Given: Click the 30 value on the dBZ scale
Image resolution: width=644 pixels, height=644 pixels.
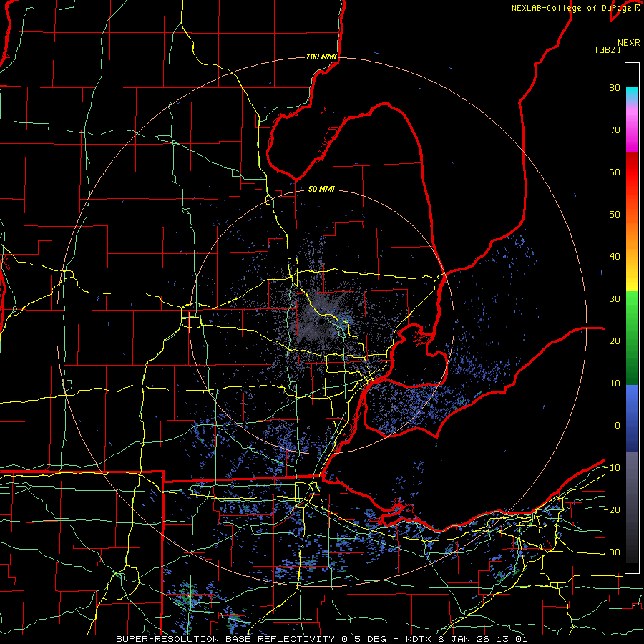Looking at the screenshot, I should pos(615,299).
